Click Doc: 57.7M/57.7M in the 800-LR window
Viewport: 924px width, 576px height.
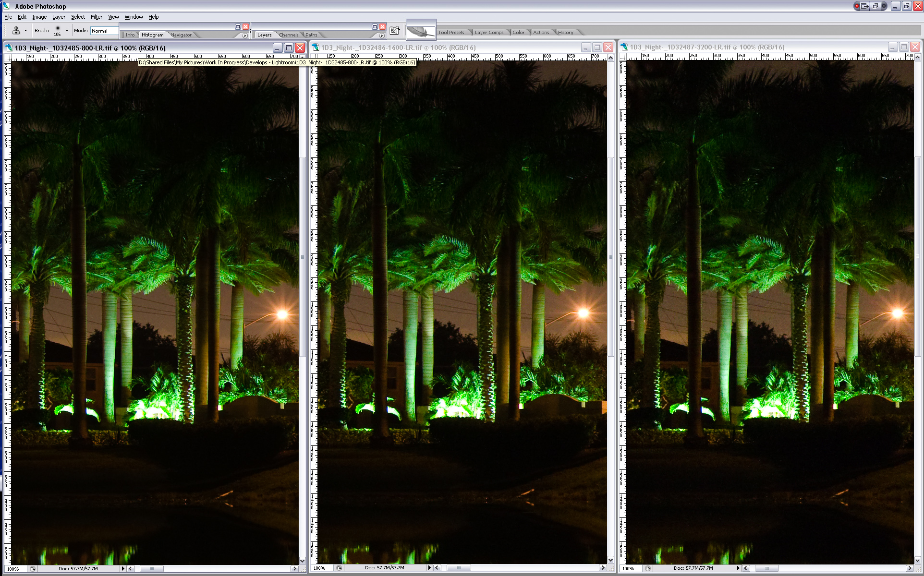pos(78,569)
